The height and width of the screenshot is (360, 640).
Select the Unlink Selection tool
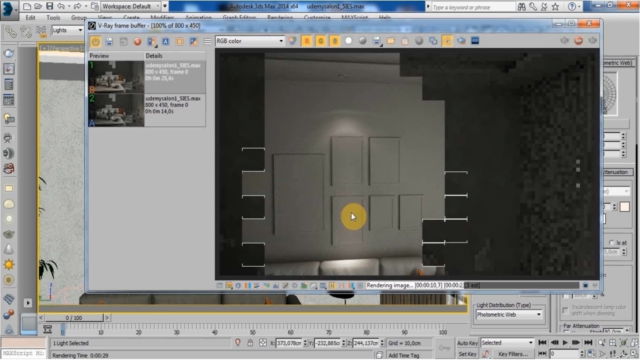tap(26, 31)
